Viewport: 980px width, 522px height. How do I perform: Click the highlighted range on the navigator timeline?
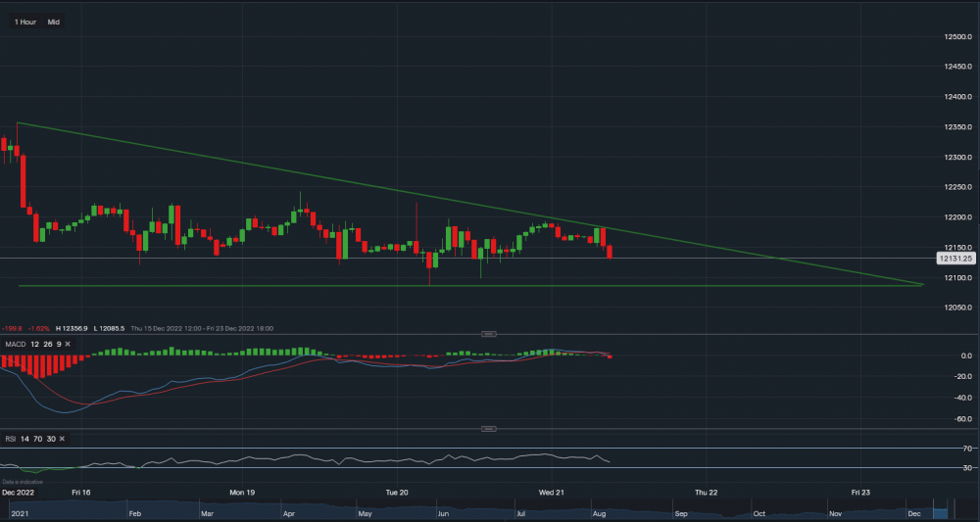pos(941,511)
